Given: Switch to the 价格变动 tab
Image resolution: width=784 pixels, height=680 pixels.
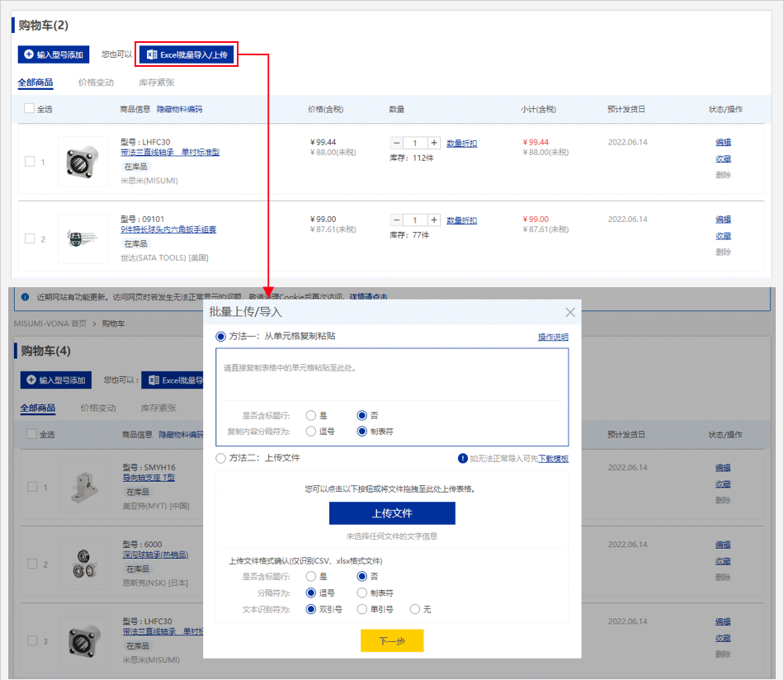Looking at the screenshot, I should [x=96, y=83].
